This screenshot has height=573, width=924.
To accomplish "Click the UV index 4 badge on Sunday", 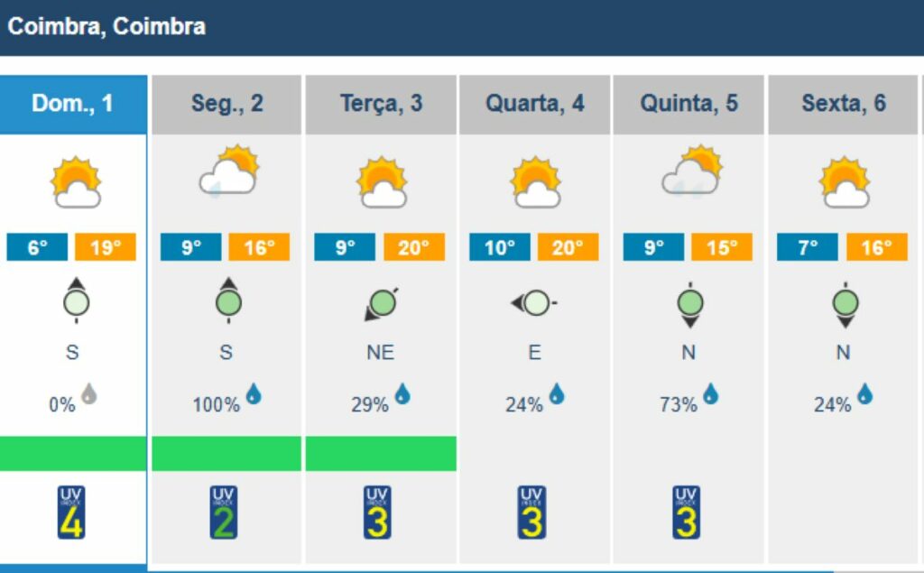I will (71, 513).
